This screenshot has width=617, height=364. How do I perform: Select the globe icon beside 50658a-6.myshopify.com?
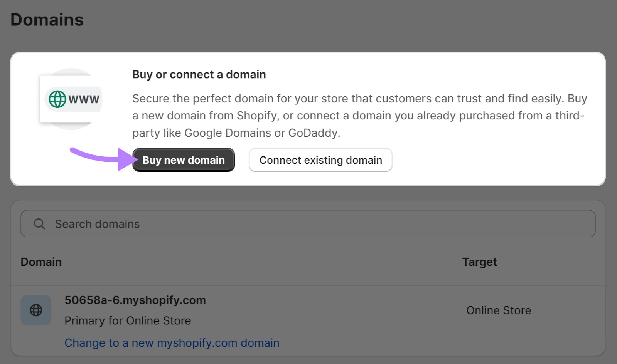(35, 310)
